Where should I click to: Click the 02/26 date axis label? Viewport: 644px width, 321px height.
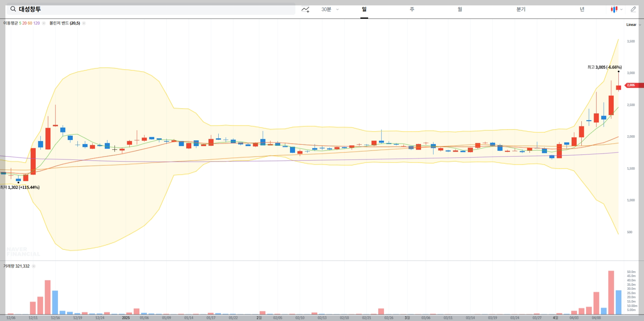[x=389, y=318]
